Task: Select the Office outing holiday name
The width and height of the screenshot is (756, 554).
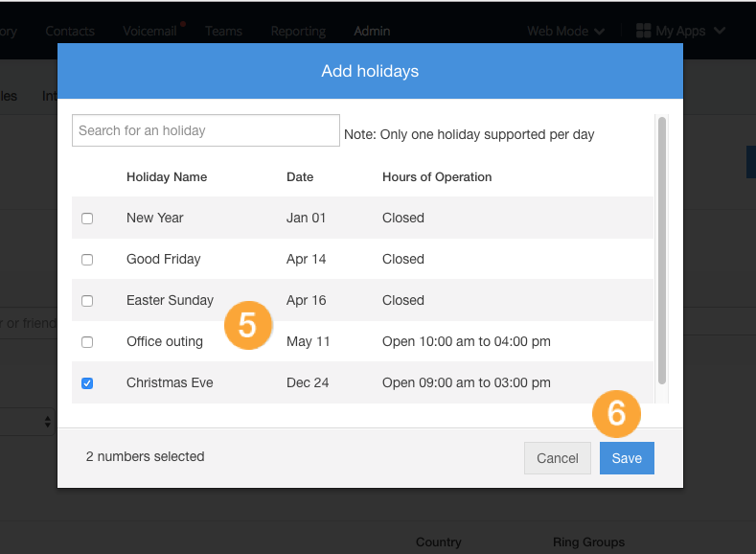Action: 165,342
